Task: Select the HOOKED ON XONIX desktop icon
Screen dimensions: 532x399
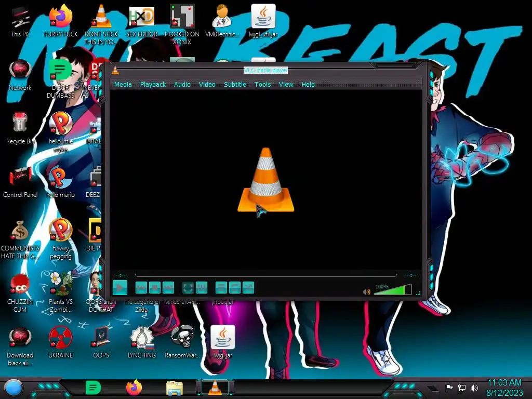Action: [182, 24]
